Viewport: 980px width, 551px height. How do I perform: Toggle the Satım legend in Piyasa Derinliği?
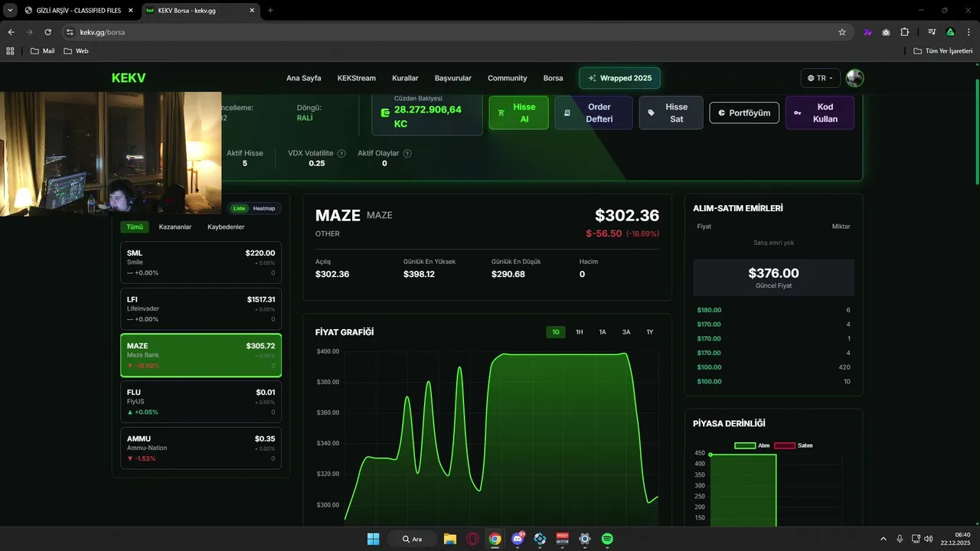click(x=793, y=445)
